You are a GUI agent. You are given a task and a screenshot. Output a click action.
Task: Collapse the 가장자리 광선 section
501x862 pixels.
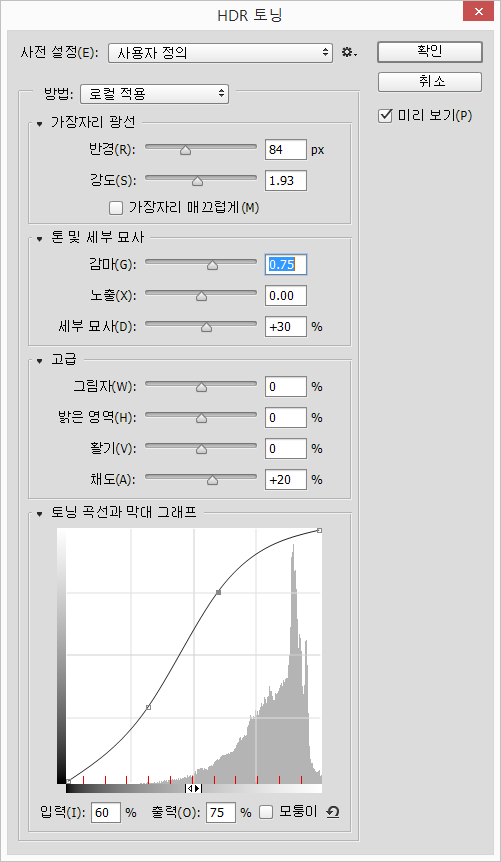pos(39,124)
